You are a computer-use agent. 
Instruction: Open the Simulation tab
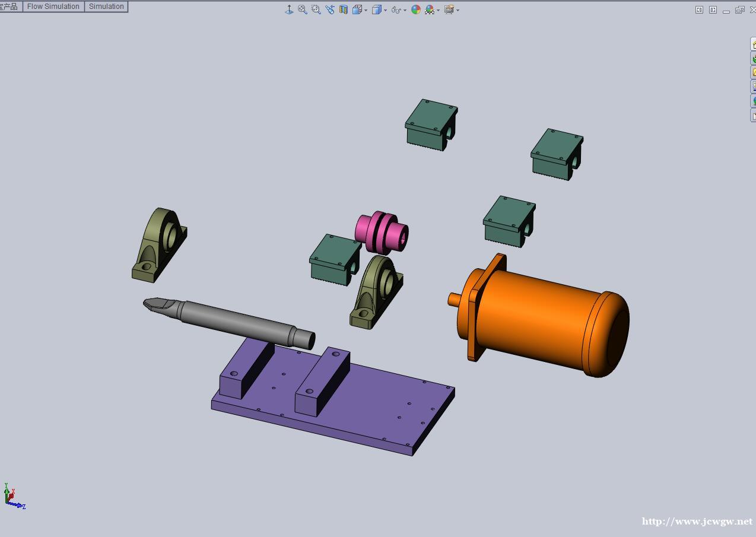click(x=106, y=7)
